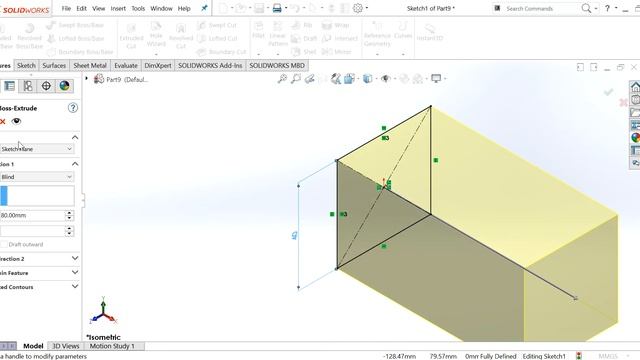This screenshot has width=640, height=360.
Task: Open the Part9 part icon in flyout tree
Action: pyautogui.click(x=98, y=79)
